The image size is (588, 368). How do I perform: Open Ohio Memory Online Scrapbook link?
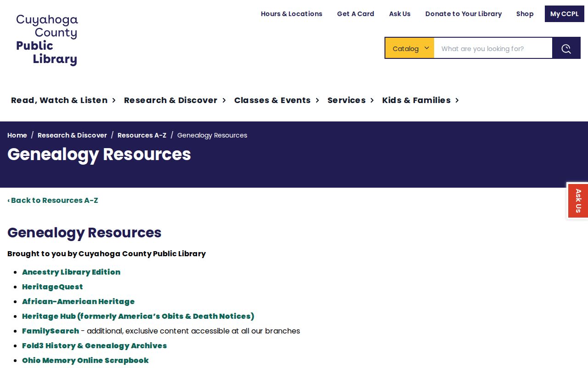[85, 360]
